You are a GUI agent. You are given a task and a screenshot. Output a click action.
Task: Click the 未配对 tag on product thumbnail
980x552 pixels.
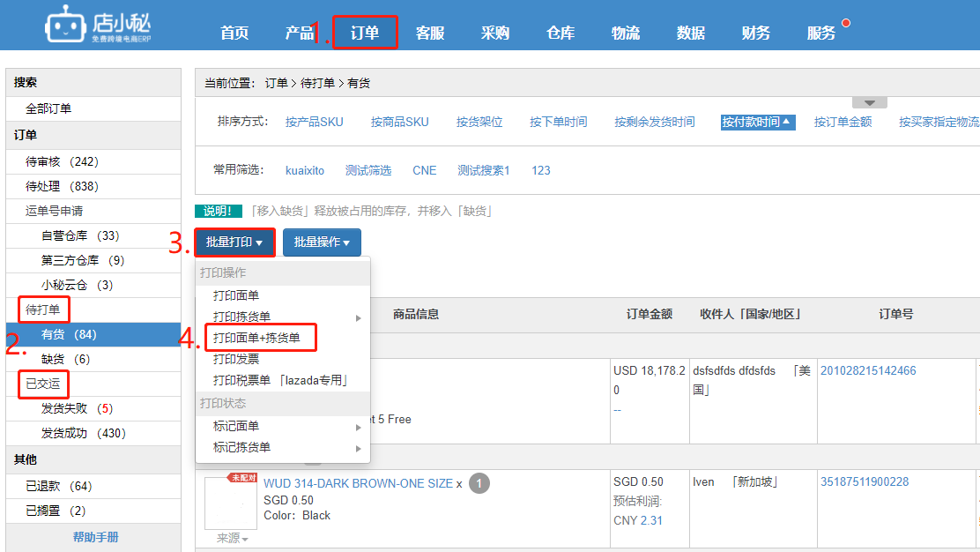pyautogui.click(x=243, y=478)
